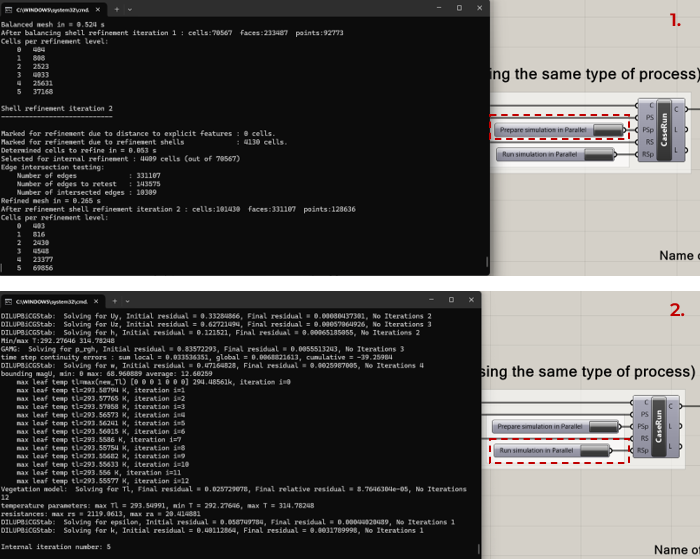Image resolution: width=700 pixels, height=559 pixels.
Task: Select the lower cmd.exe terminal tab
Action: tap(51, 301)
